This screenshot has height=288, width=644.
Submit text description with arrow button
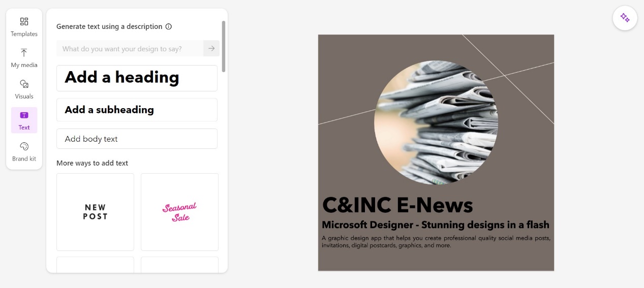click(x=211, y=48)
